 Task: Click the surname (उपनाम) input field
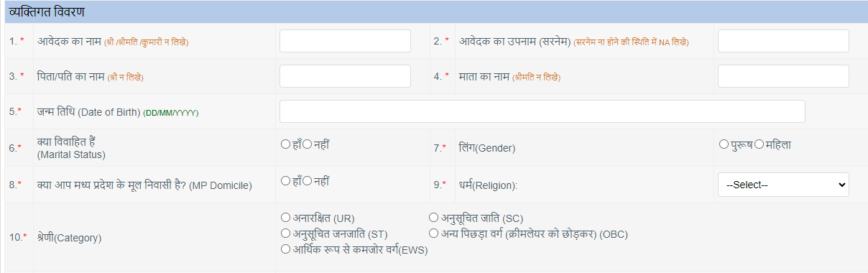pos(783,41)
